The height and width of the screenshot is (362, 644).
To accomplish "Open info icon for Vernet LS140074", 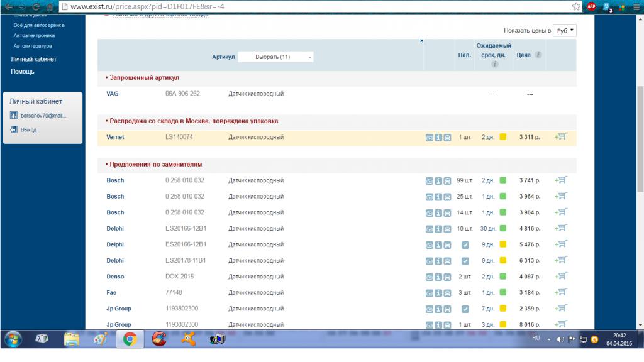I will pyautogui.click(x=438, y=138).
